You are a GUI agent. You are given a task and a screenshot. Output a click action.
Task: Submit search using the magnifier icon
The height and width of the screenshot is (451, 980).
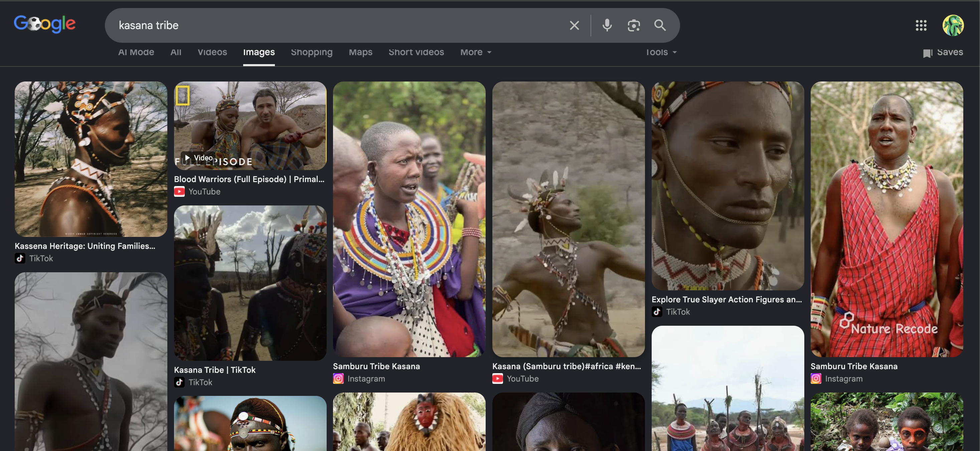point(660,25)
